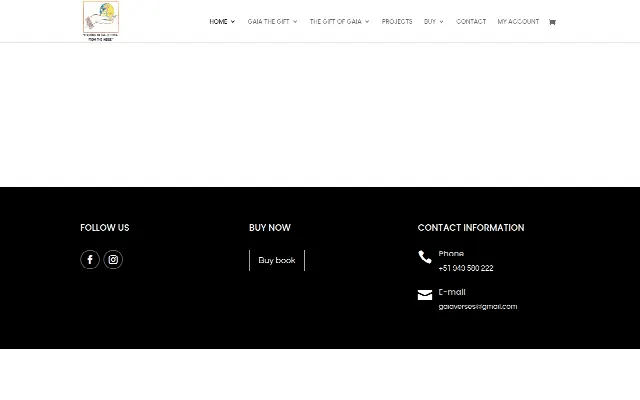Click the CONTACT INFORMATION heading

pyautogui.click(x=471, y=228)
